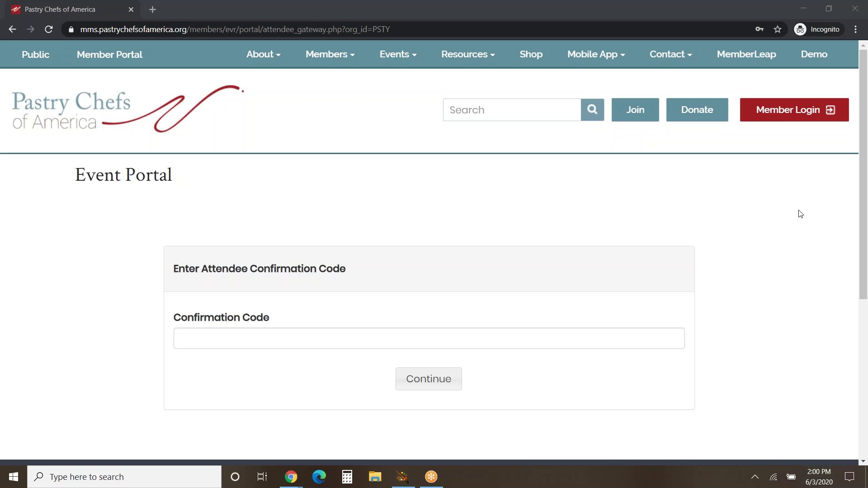Image resolution: width=868 pixels, height=488 pixels.
Task: Click the browser forward arrow
Action: tap(30, 29)
